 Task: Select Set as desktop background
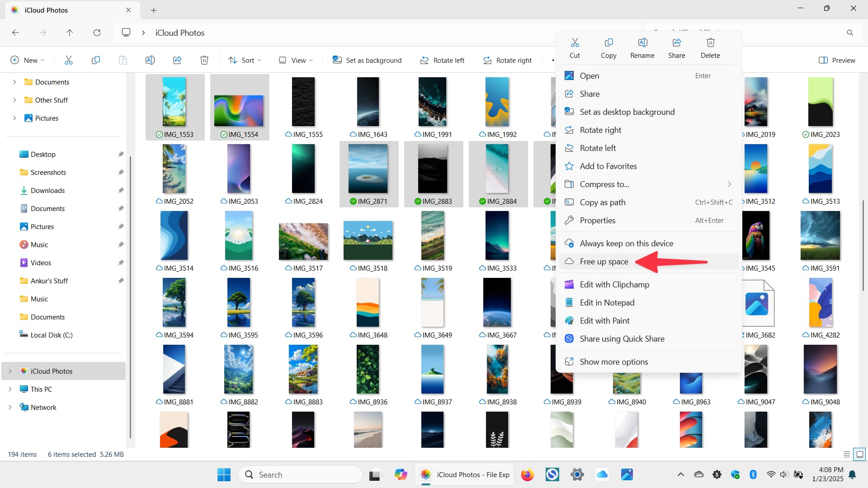tap(649, 112)
